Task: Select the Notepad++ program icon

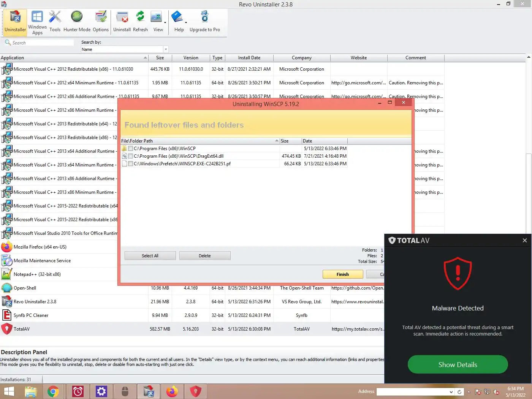Action: point(6,274)
